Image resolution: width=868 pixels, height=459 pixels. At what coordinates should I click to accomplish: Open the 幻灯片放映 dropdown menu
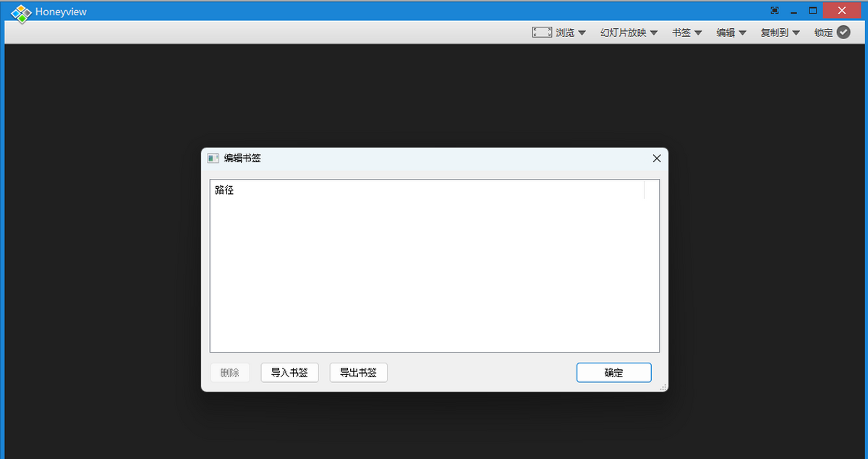(x=629, y=33)
